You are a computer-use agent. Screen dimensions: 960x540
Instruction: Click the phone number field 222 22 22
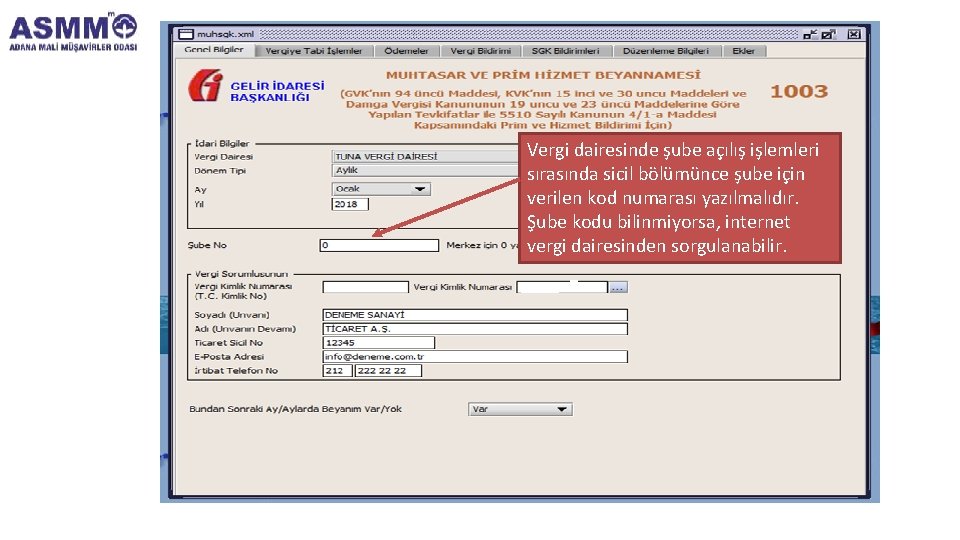[388, 370]
